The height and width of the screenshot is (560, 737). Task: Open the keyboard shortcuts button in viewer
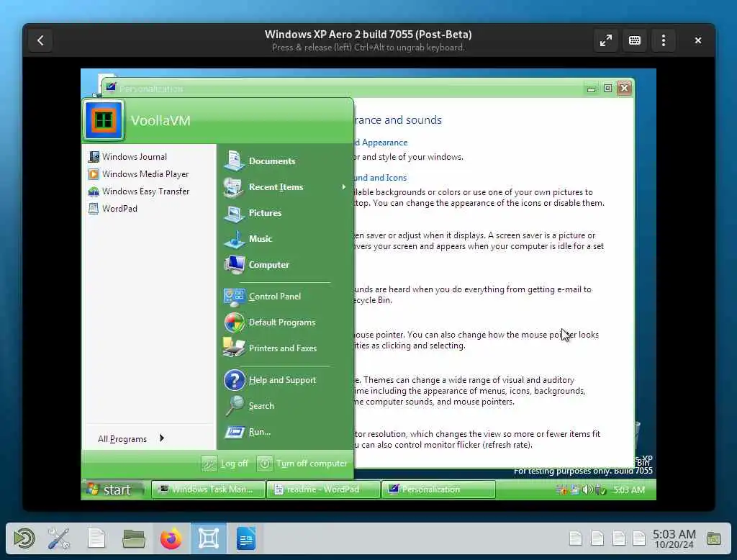click(635, 40)
